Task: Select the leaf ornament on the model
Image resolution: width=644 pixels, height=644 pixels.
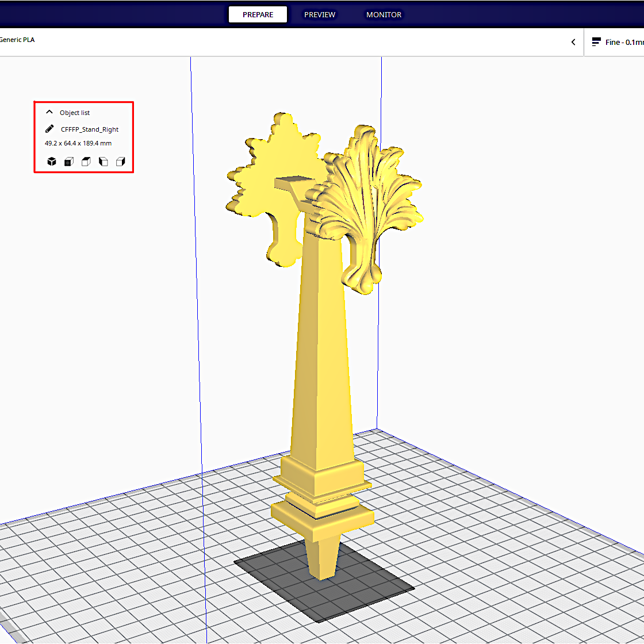Action: 368,201
